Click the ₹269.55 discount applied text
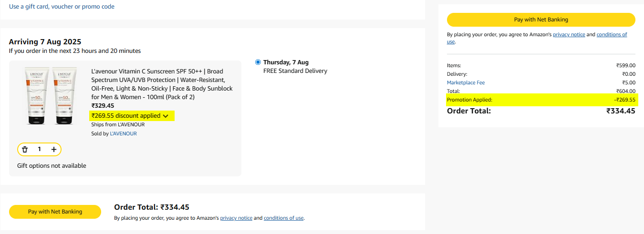644x234 pixels. point(126,116)
